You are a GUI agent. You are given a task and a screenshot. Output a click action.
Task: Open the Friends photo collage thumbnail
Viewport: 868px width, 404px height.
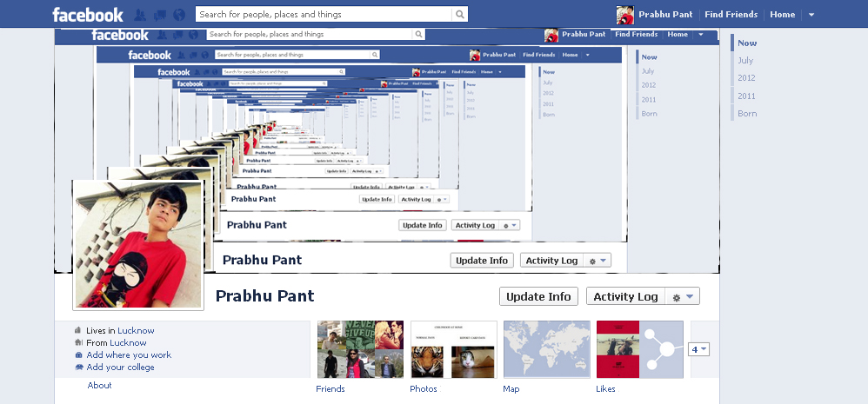[x=360, y=349]
